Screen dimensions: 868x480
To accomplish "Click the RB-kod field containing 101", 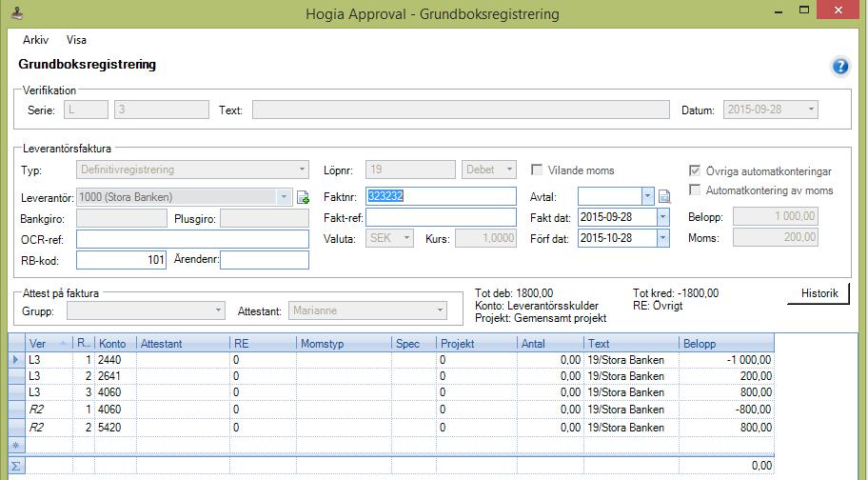I will (121, 260).
